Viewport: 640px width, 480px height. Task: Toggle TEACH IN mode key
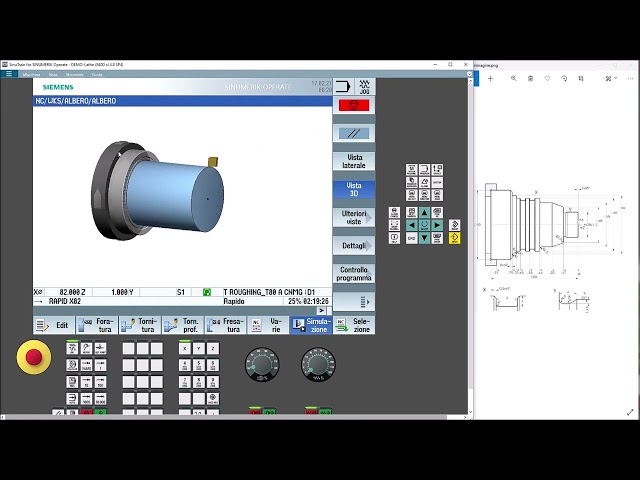click(72, 365)
